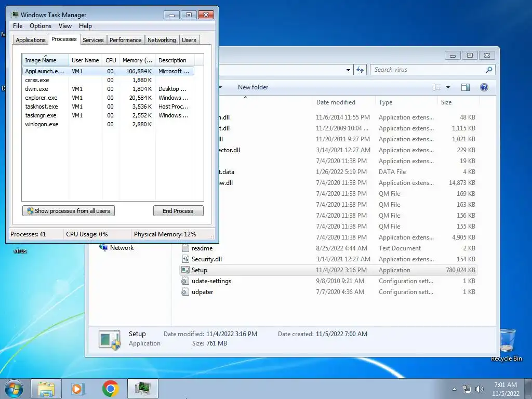Viewport: 532px width, 399px height.
Task: Select the virus desktop shortcut
Action: [20, 251]
